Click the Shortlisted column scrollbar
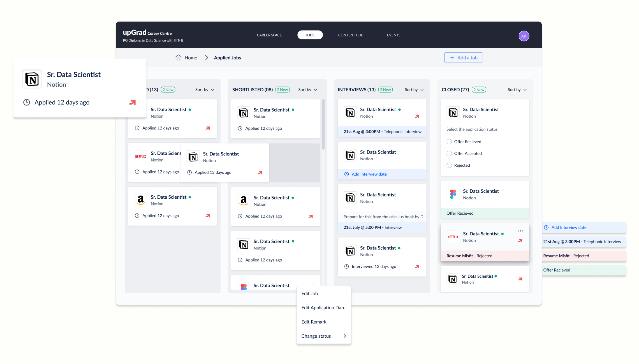 pyautogui.click(x=323, y=124)
